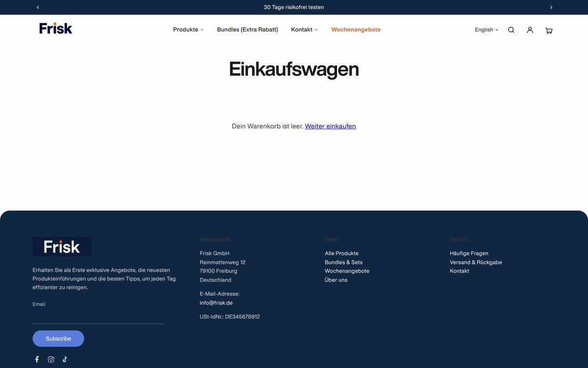
Task: Open Wochenangebote in the header navigation
Action: point(356,29)
